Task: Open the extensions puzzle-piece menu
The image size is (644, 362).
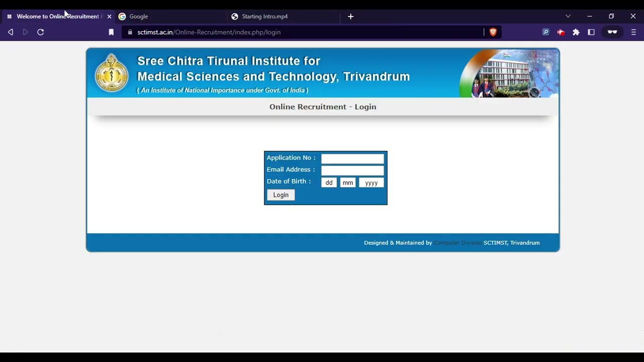Action: tap(576, 32)
